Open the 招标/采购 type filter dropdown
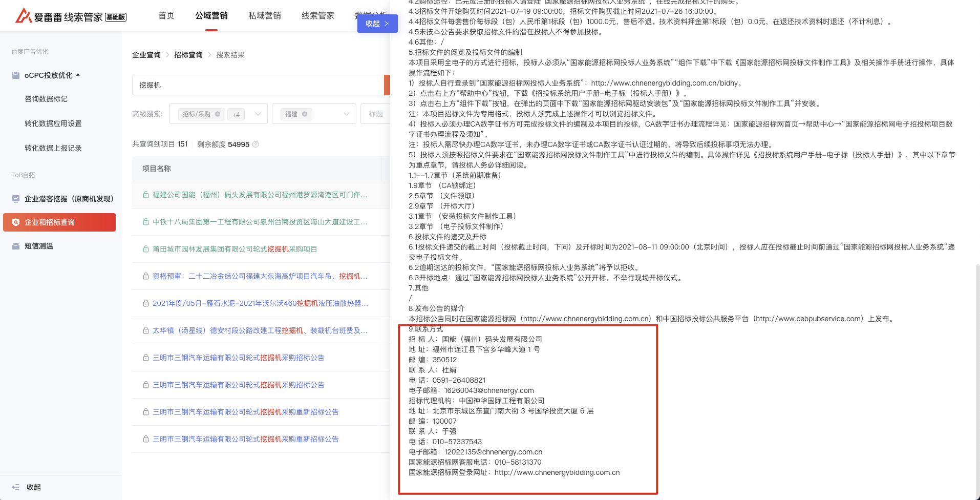Viewport: 980px width, 500px height. [x=258, y=114]
